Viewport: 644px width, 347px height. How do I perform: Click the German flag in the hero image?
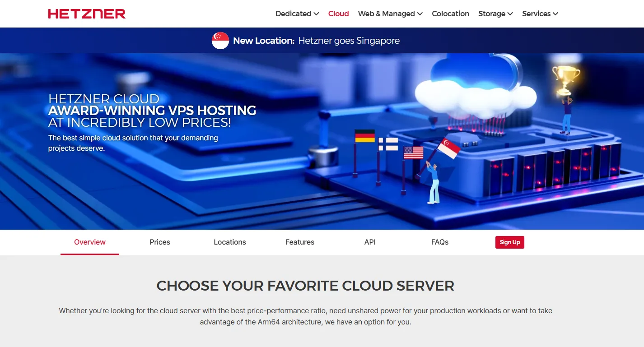click(364, 136)
